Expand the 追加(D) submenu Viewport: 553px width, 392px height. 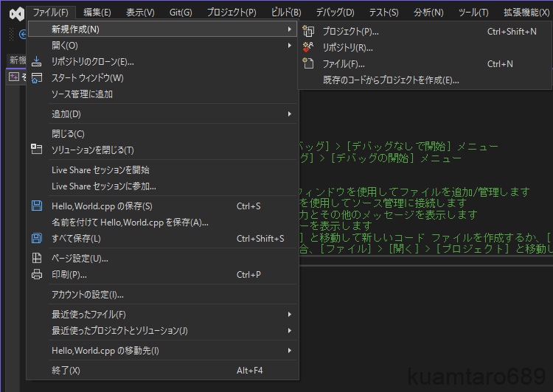point(162,114)
